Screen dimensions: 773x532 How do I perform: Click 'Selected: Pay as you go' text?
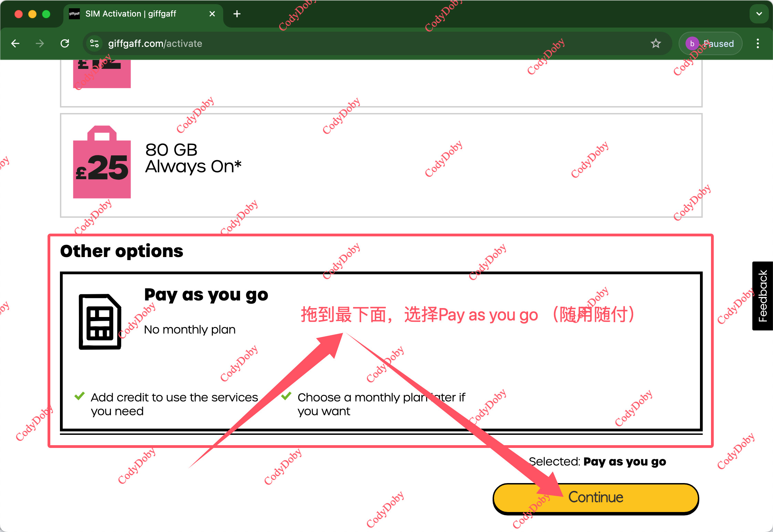[x=597, y=462]
